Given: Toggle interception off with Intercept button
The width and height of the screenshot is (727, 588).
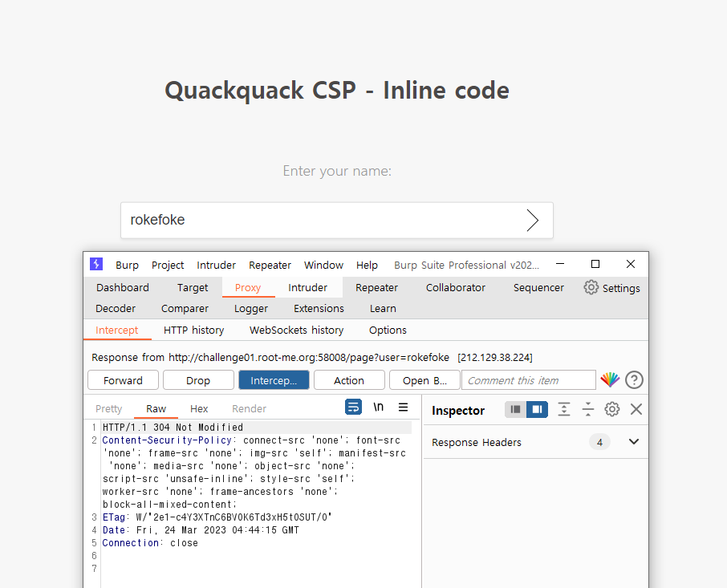Looking at the screenshot, I should point(274,379).
